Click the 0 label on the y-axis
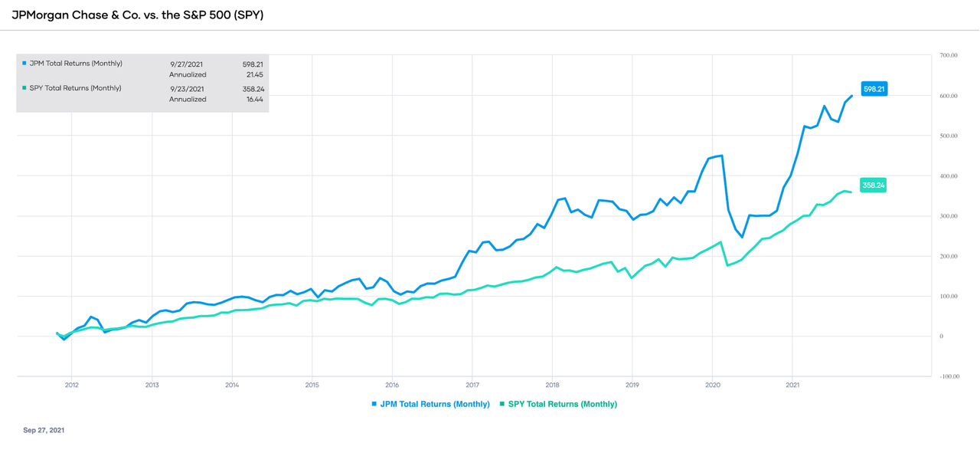Screen dimensions: 980x466 click(x=941, y=336)
